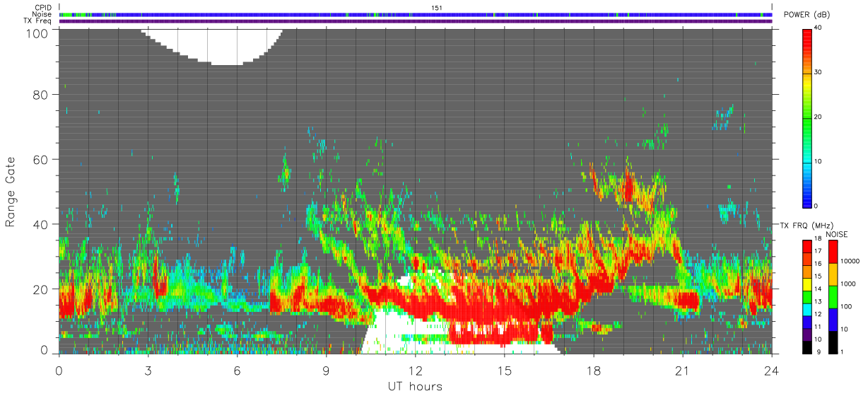Image resolution: width=868 pixels, height=401 pixels.
Task: Select the blue 10–100 swatch in the NOISE legend
Action: point(832,319)
